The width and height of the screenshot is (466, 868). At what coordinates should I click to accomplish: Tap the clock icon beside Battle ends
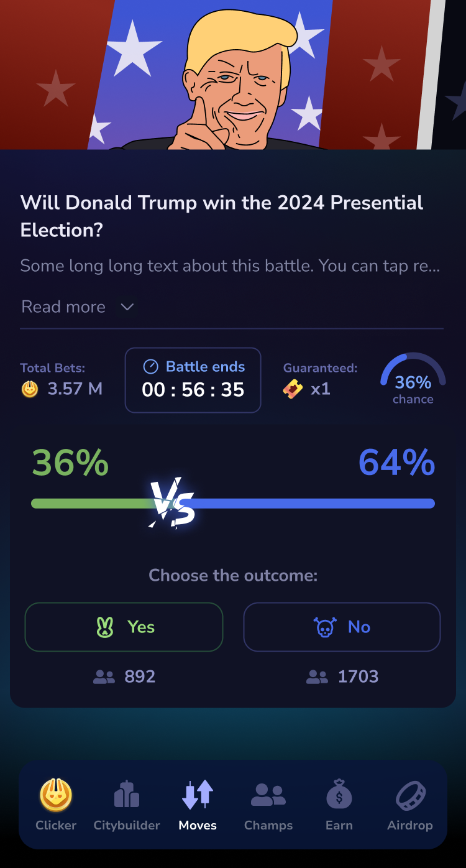tap(150, 367)
